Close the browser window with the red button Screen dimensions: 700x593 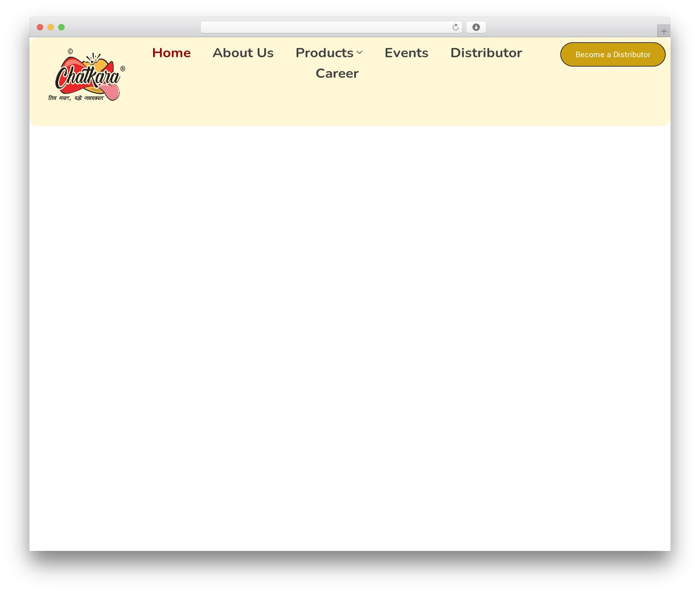[40, 27]
